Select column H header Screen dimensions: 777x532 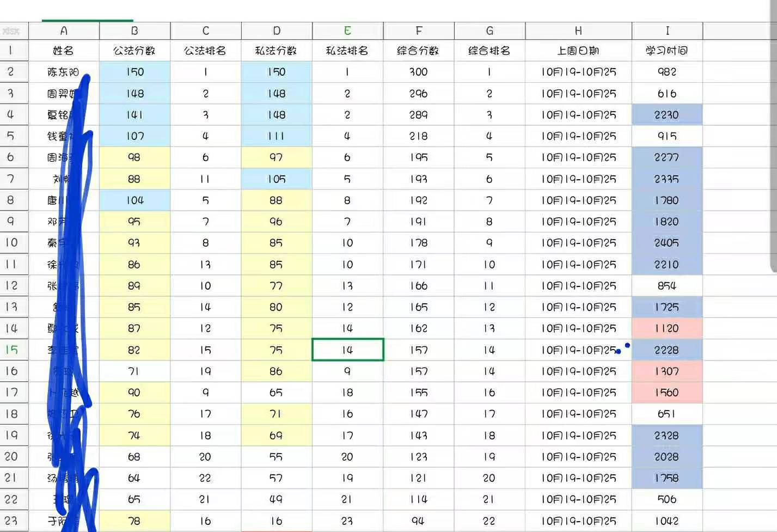point(578,31)
